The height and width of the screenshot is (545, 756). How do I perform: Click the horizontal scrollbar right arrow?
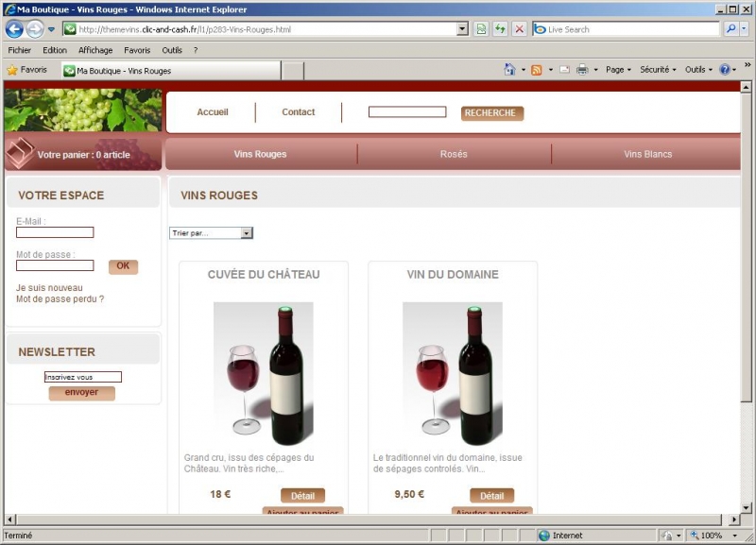click(x=734, y=519)
